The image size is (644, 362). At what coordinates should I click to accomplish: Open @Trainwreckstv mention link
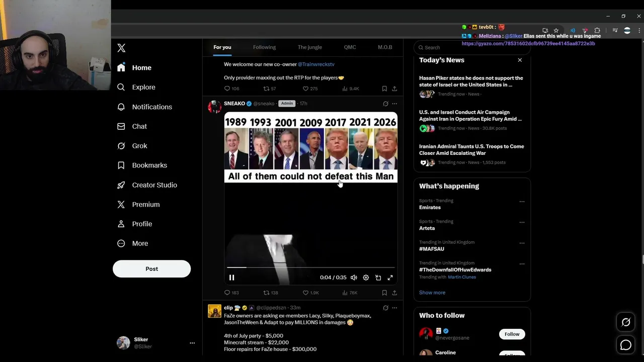[316, 64]
